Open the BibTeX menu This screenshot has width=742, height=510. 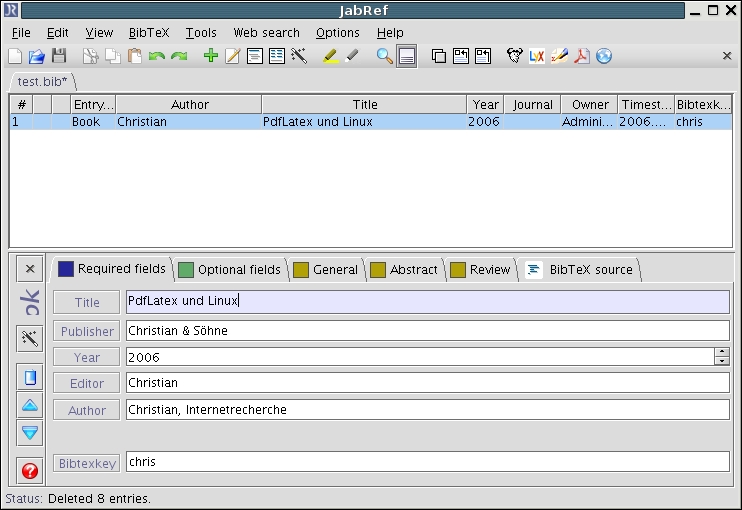(149, 33)
